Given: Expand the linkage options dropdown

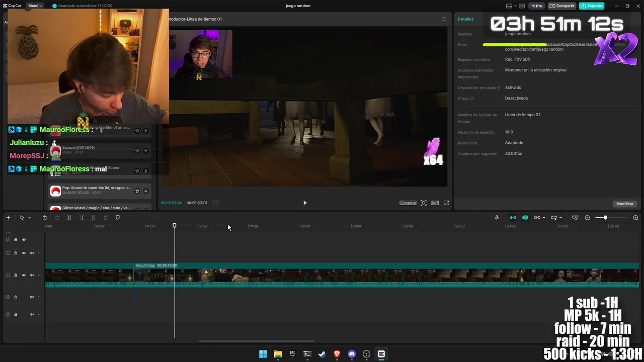Looking at the screenshot, I should [x=544, y=218].
